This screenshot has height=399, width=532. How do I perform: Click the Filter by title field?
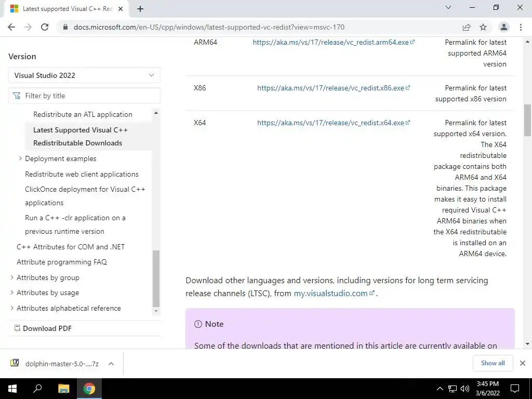(x=84, y=96)
